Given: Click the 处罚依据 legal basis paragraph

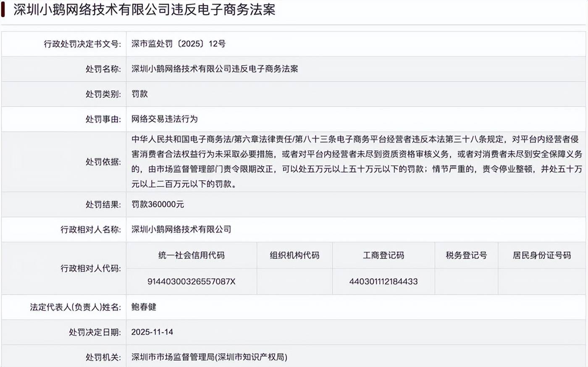Looking at the screenshot, I should [356, 162].
